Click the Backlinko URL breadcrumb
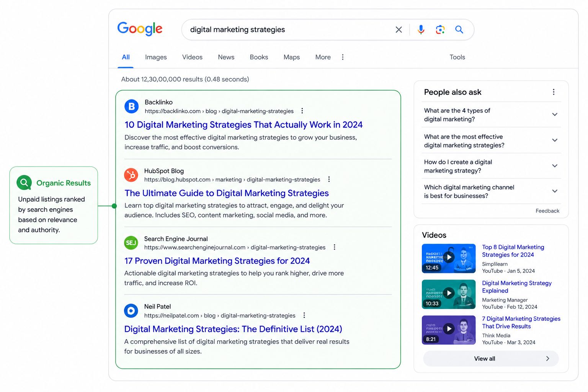588x392 pixels. pyautogui.click(x=219, y=111)
